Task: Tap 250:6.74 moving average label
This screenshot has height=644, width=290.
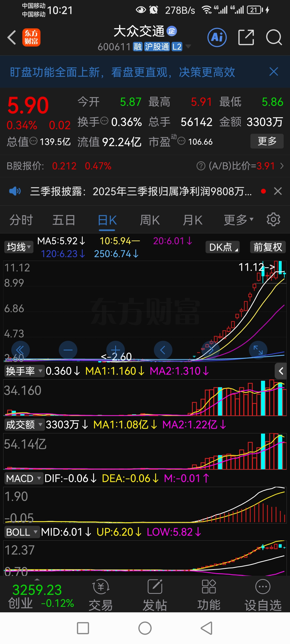Action: point(116,254)
